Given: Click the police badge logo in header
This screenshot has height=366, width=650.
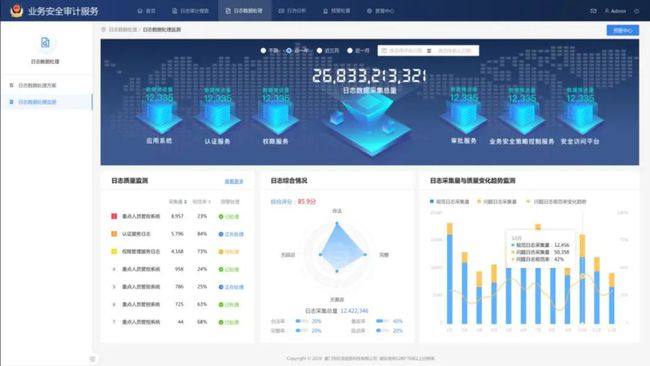Looking at the screenshot, I should point(17,11).
